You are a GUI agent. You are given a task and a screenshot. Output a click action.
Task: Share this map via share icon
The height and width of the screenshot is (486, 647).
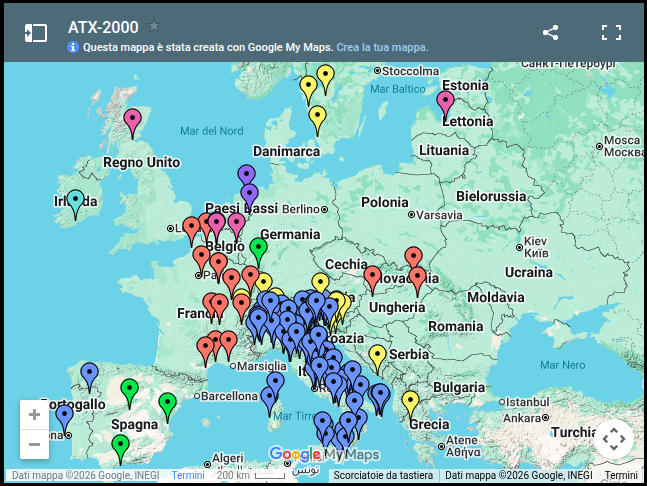[550, 33]
